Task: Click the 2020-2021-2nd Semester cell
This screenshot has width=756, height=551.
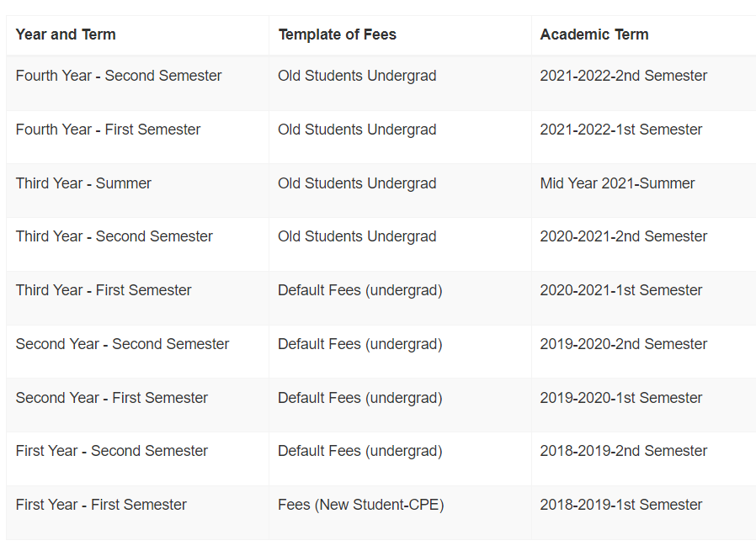Action: coord(624,236)
